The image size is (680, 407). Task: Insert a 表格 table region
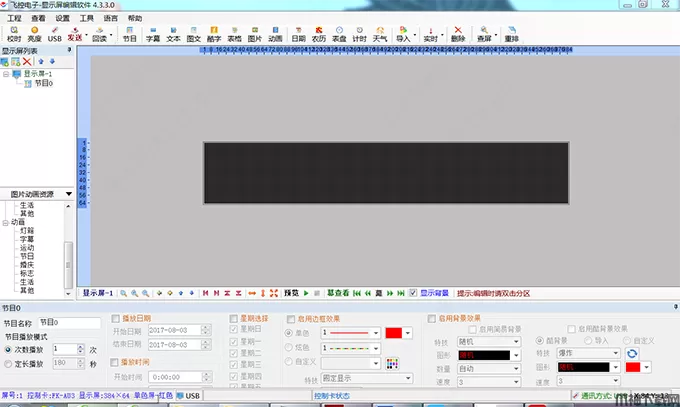tap(234, 33)
